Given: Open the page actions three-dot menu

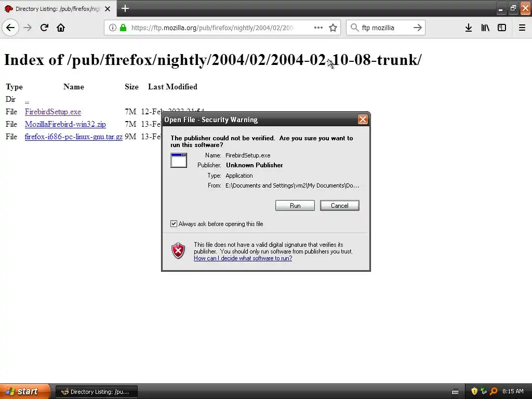Looking at the screenshot, I should click(318, 28).
